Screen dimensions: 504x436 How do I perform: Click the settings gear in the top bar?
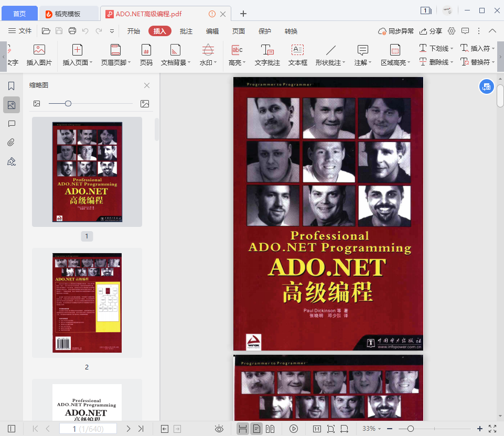(x=451, y=31)
